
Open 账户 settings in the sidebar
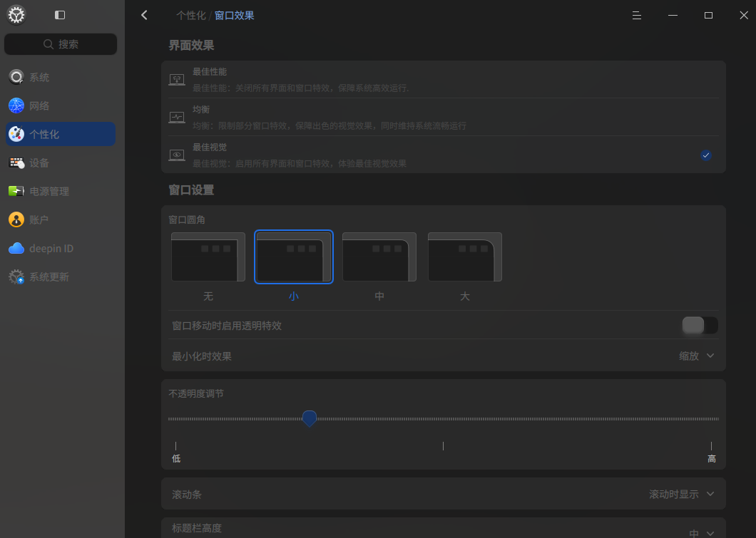coord(61,219)
